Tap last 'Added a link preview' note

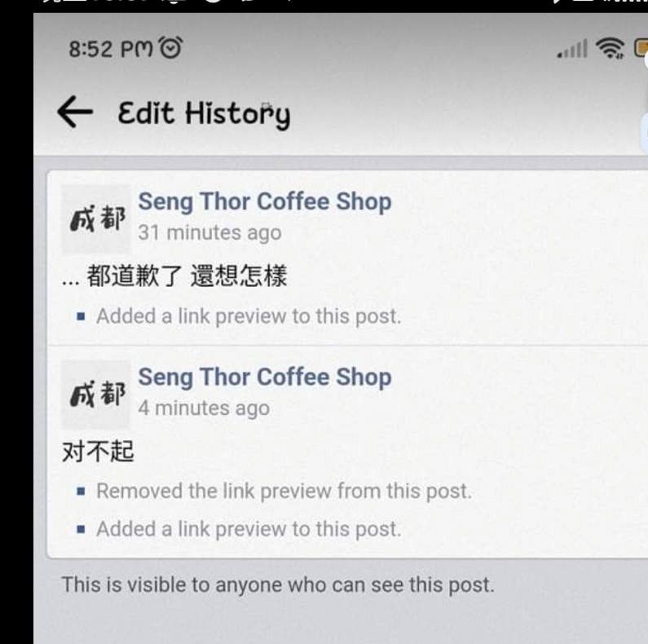coord(249,529)
